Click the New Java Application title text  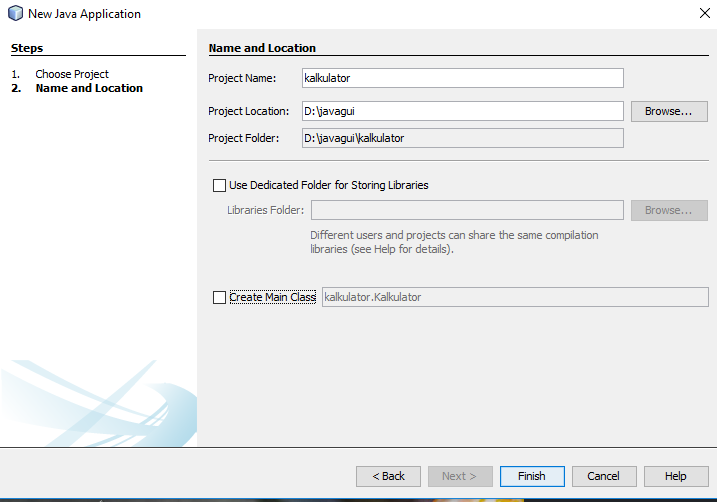coord(84,14)
